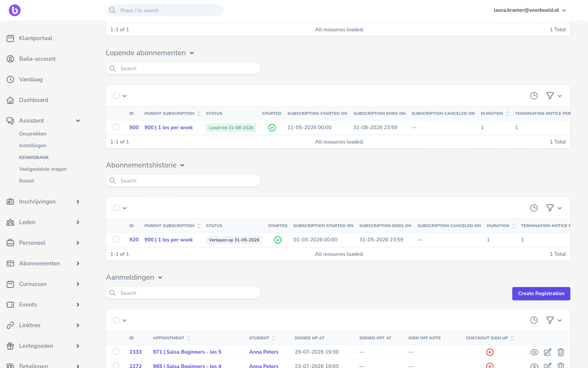588x368 pixels.
Task: Click the Lopende abonnementen search field
Action: coord(183,69)
